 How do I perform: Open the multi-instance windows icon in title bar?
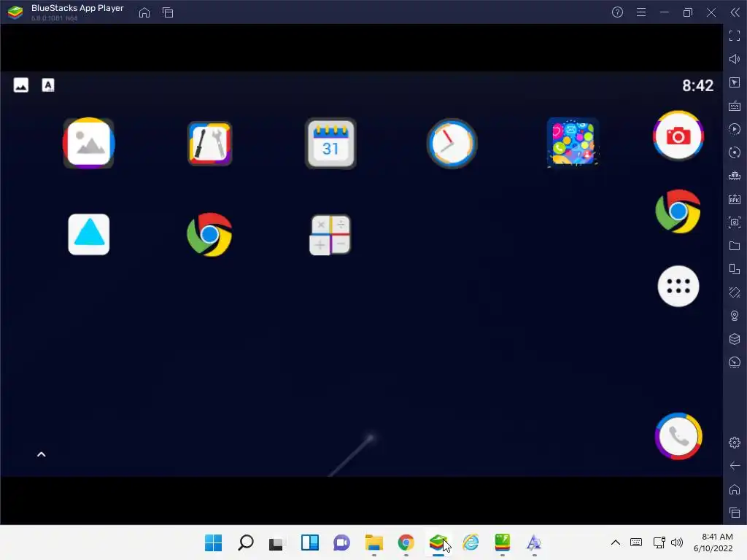pos(168,12)
